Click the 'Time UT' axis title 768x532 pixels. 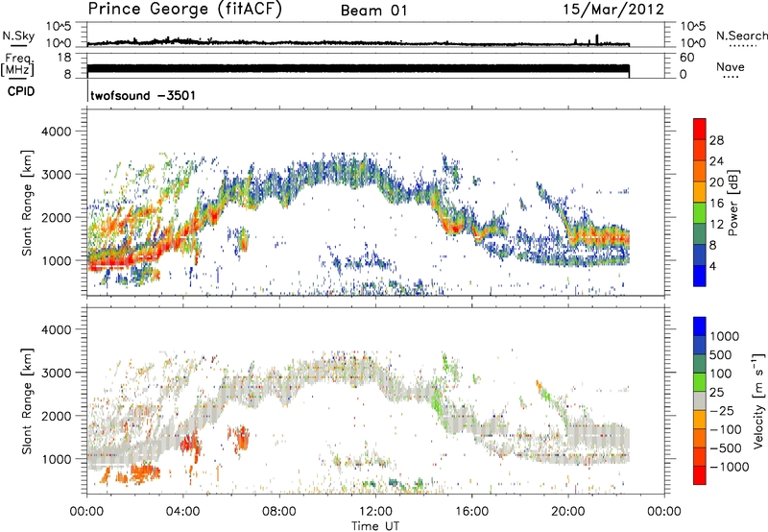[x=375, y=526]
